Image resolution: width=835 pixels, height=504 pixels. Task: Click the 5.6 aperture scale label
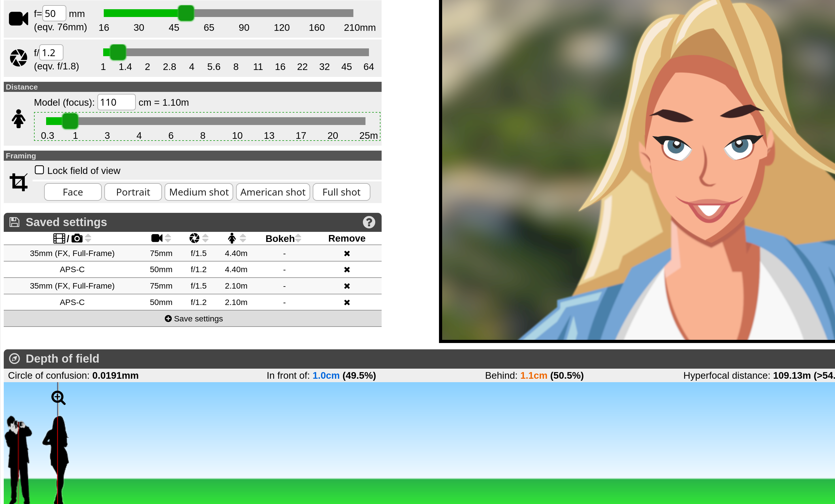coord(214,67)
